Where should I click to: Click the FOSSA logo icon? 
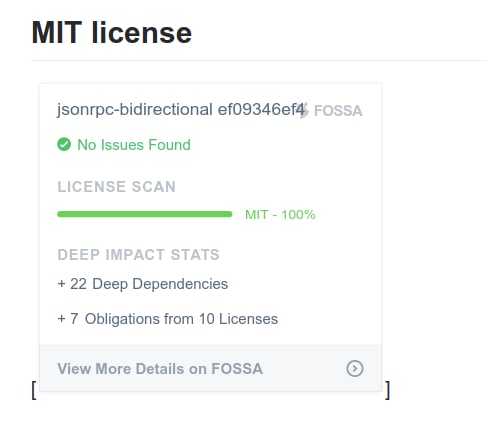click(304, 110)
